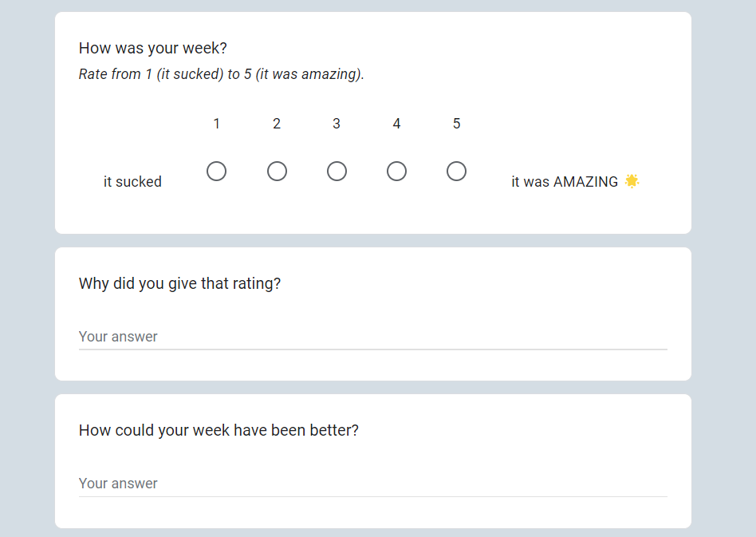Viewport: 756px width, 537px height.
Task: Click the 'it sucked' scale label
Action: 132,182
